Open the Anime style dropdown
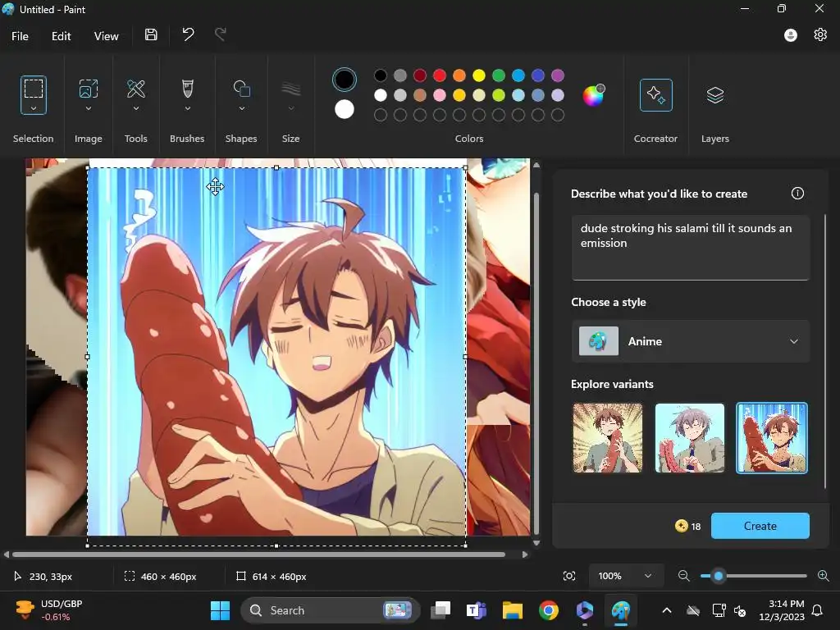Viewport: 840px width, 630px height. coord(690,341)
